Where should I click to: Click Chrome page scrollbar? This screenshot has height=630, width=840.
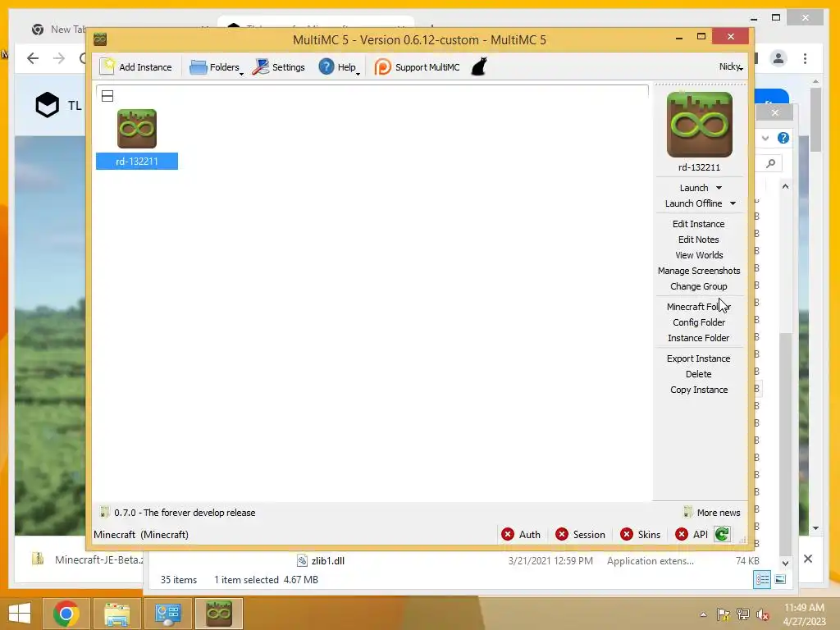point(815,120)
